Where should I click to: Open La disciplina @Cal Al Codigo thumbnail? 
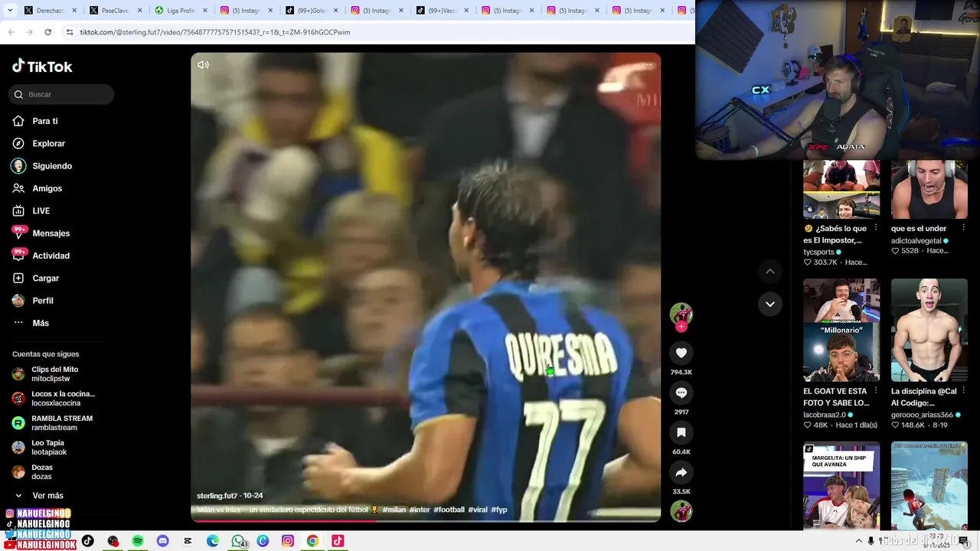(x=929, y=330)
